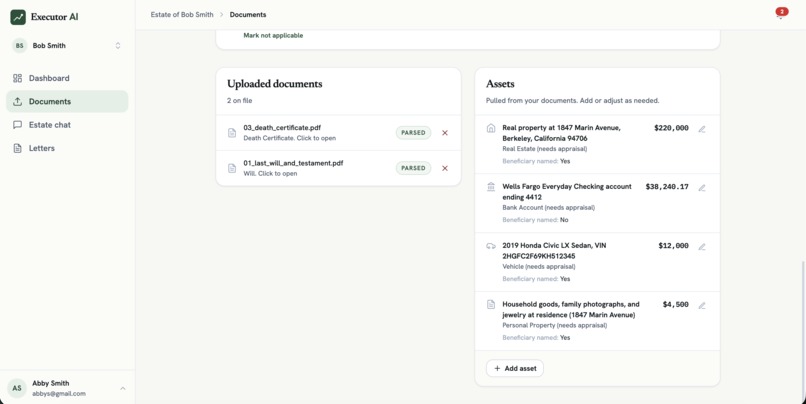This screenshot has width=806, height=404.
Task: Click the Add asset button
Action: coord(515,368)
